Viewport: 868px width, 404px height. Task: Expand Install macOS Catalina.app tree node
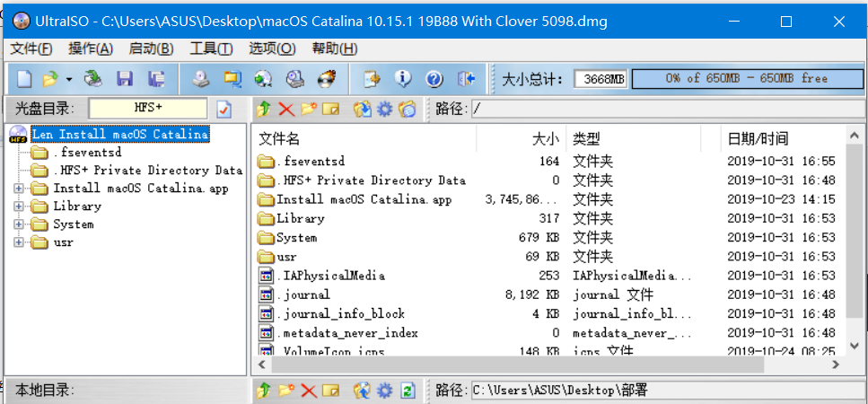click(19, 189)
